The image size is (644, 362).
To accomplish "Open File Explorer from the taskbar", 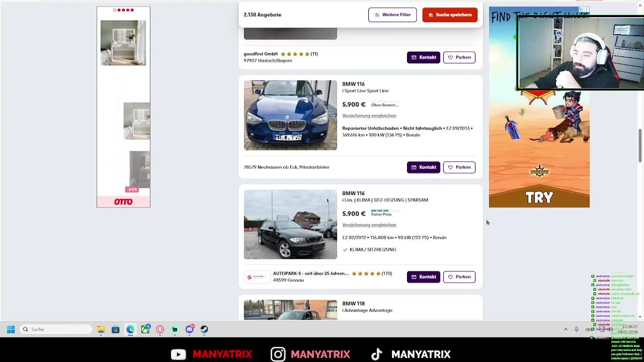I will click(101, 329).
